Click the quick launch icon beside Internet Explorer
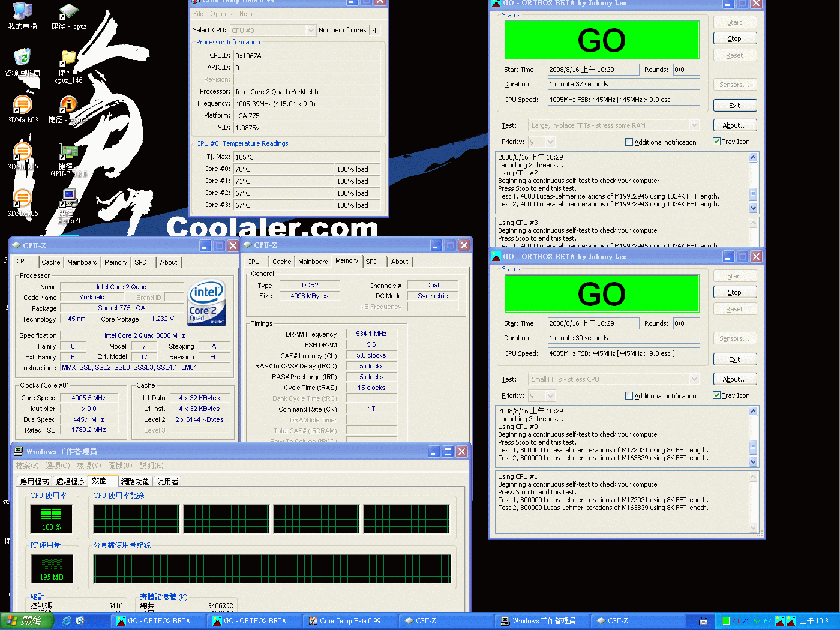Image resolution: width=840 pixels, height=630 pixels. pos(80,621)
